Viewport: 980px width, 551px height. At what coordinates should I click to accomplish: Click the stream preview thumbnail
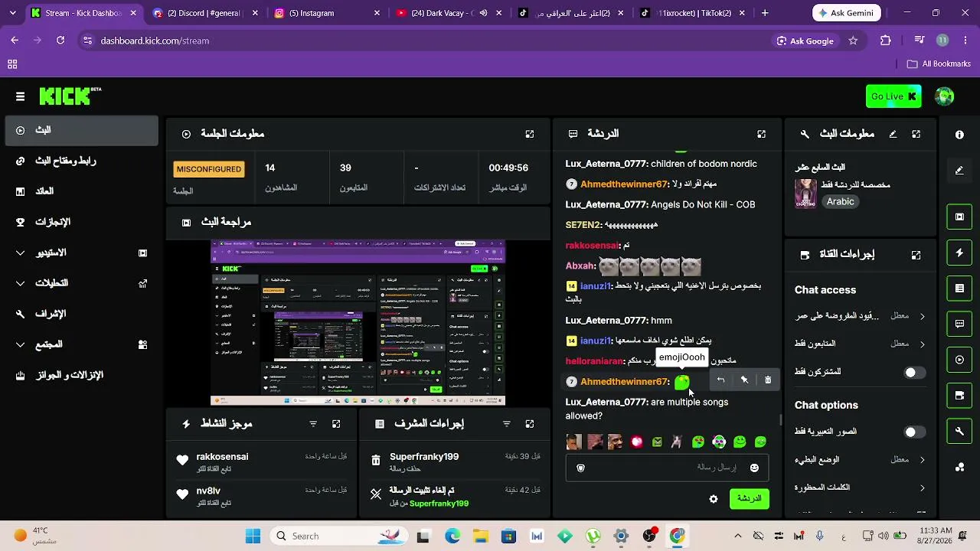coord(358,323)
